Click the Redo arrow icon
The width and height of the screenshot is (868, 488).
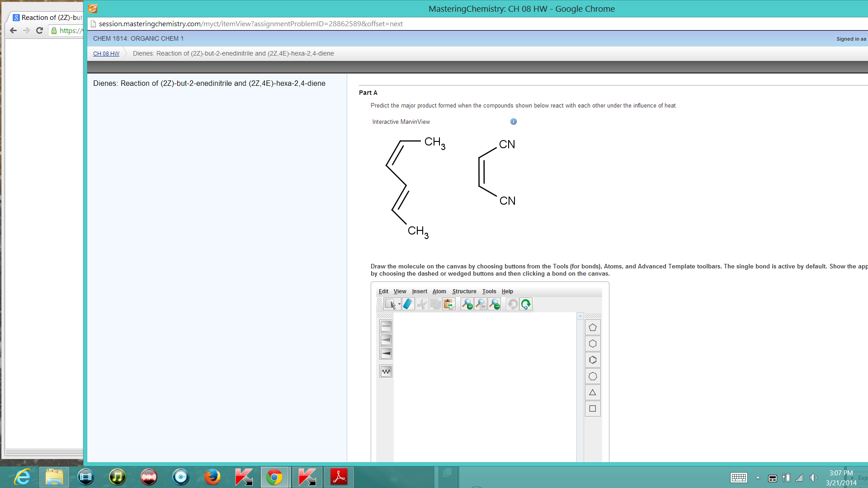[x=525, y=304]
